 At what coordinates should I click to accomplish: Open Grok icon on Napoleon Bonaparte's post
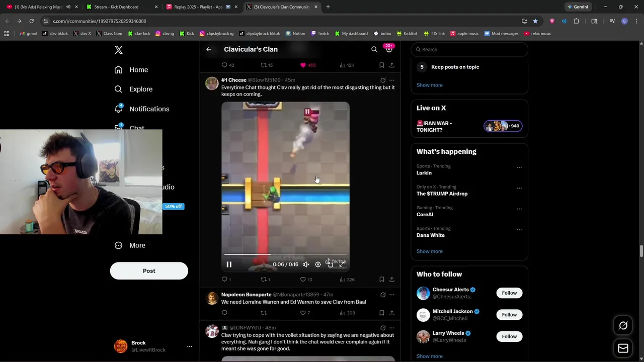click(x=383, y=295)
